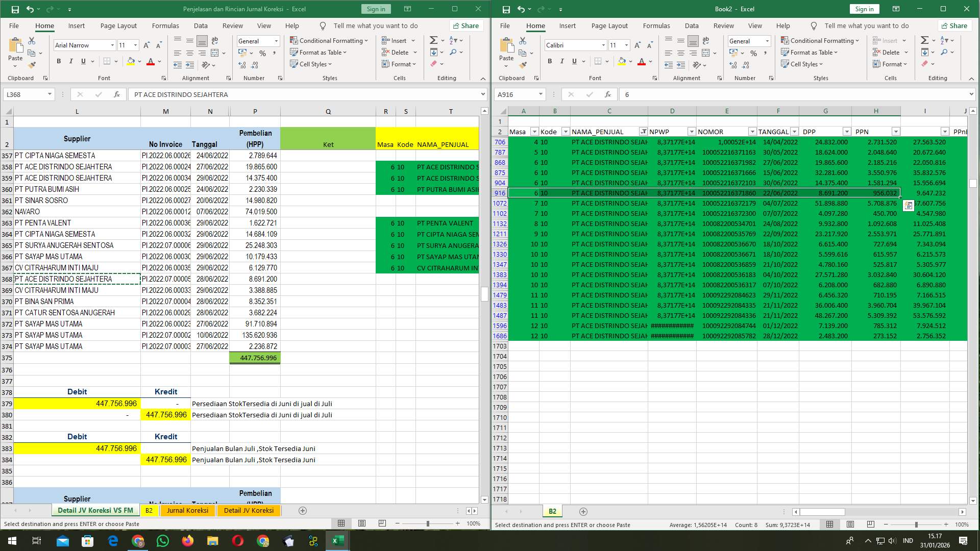
Task: Click the Find & Select magnifier icon
Action: click(x=453, y=52)
